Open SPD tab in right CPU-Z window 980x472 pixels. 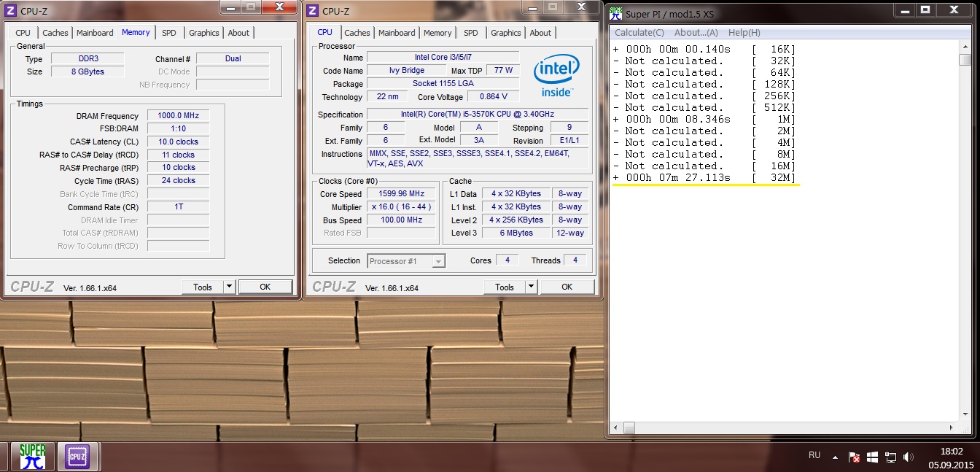click(x=471, y=33)
